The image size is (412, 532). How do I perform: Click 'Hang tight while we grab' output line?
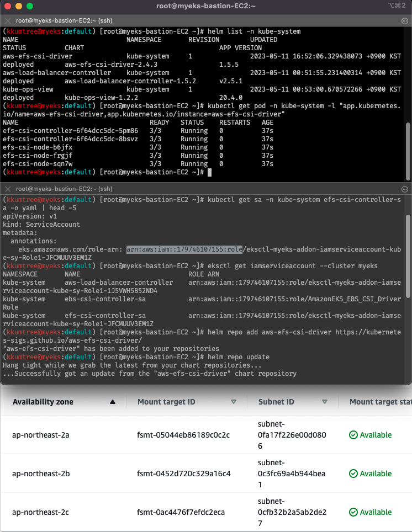pos(132,365)
